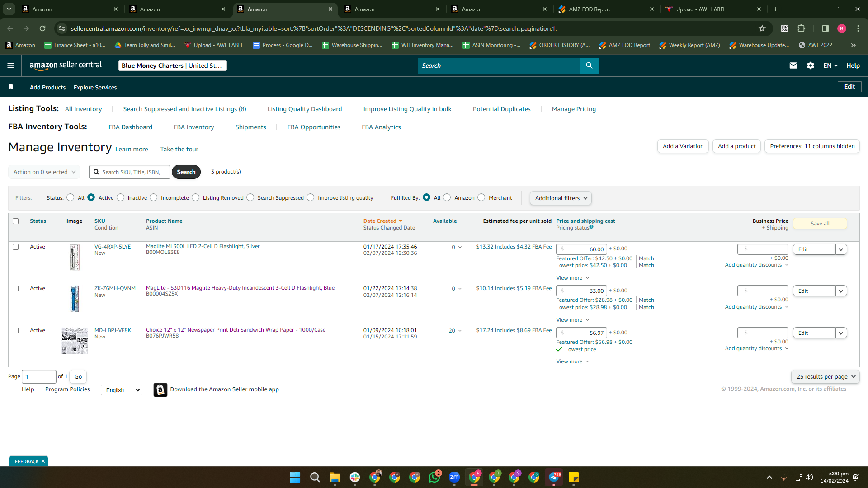
Task: Expand the Additional filters dropdown
Action: 561,198
